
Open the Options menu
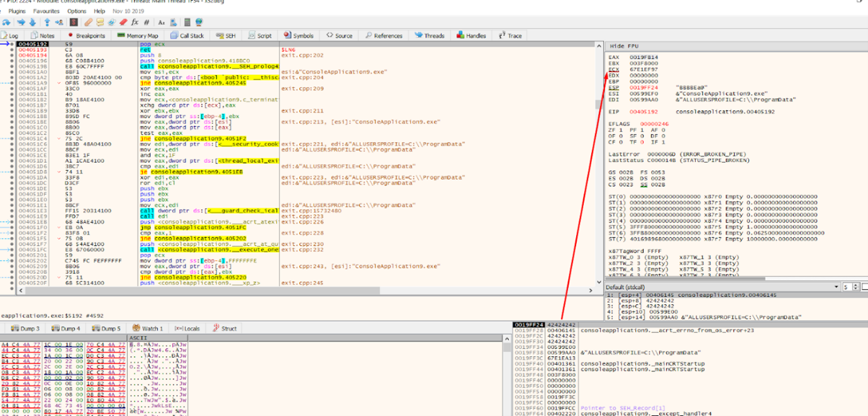click(x=77, y=11)
